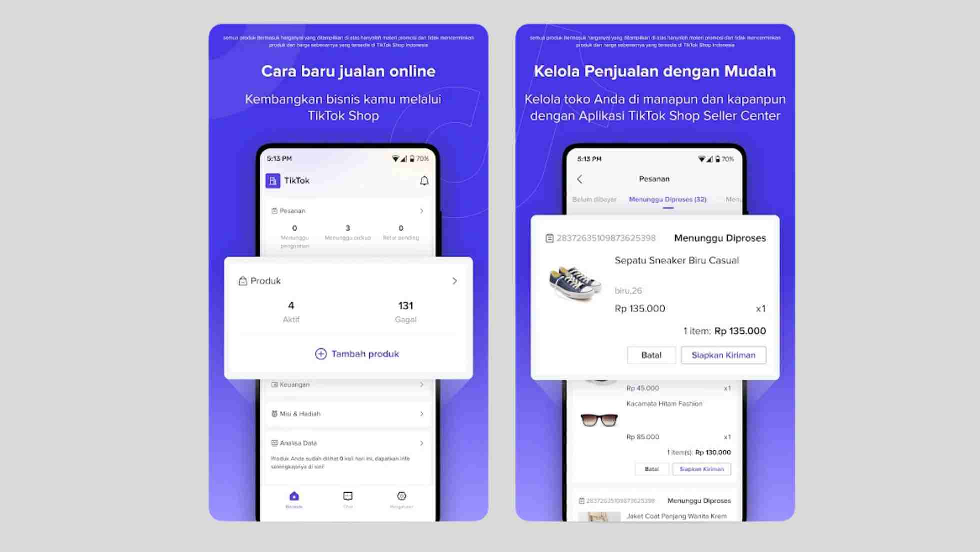This screenshot has width=980, height=552.
Task: Click Tambah produk add product button
Action: pyautogui.click(x=356, y=353)
